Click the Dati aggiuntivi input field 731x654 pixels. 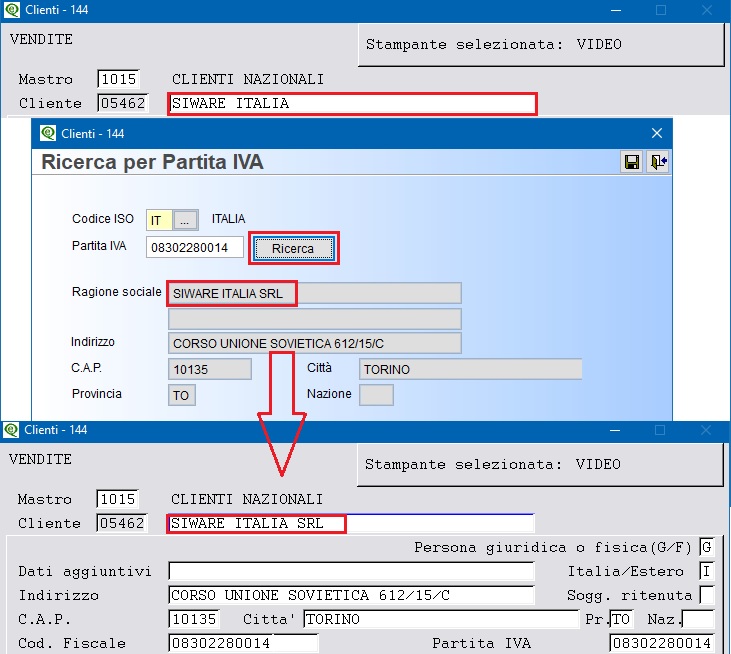[352, 571]
